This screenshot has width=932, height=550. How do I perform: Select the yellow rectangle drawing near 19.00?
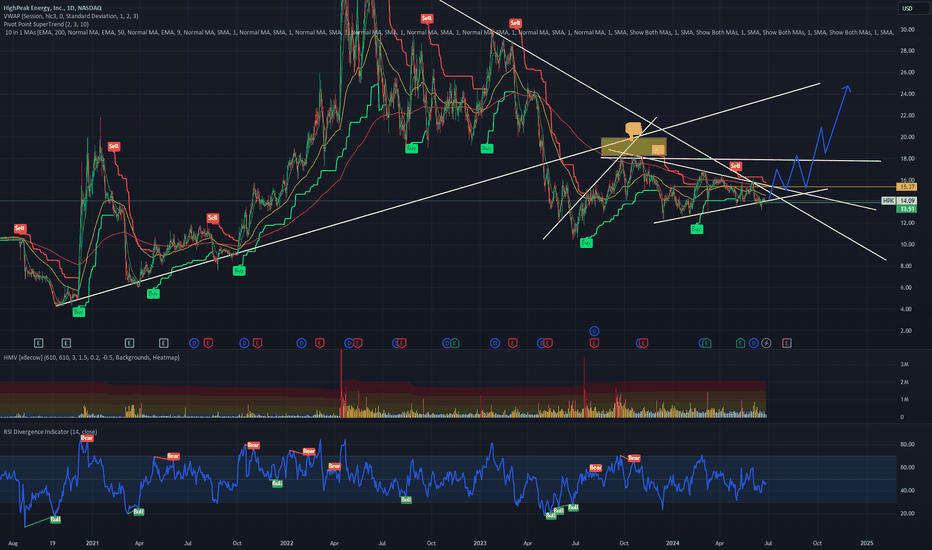point(634,147)
